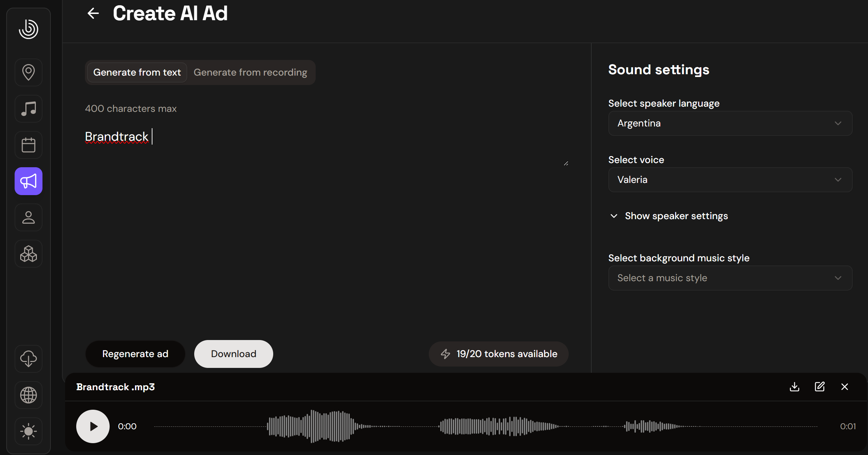Open the music note section
The height and width of the screenshot is (455, 868).
(x=29, y=109)
